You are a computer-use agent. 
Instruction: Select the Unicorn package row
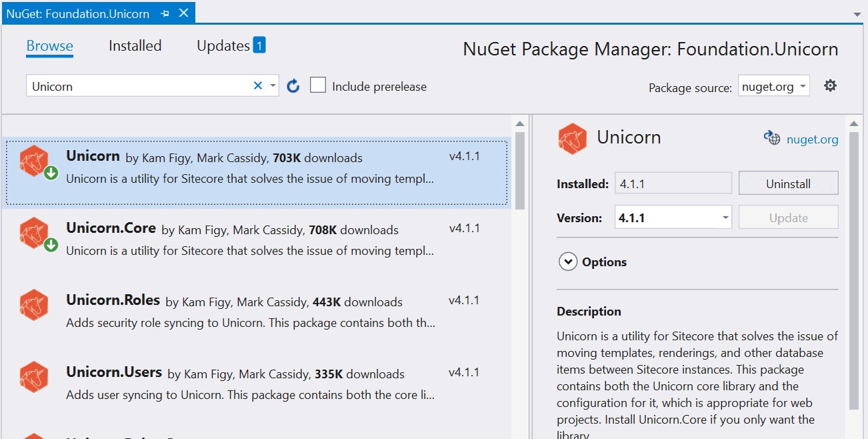pos(257,172)
